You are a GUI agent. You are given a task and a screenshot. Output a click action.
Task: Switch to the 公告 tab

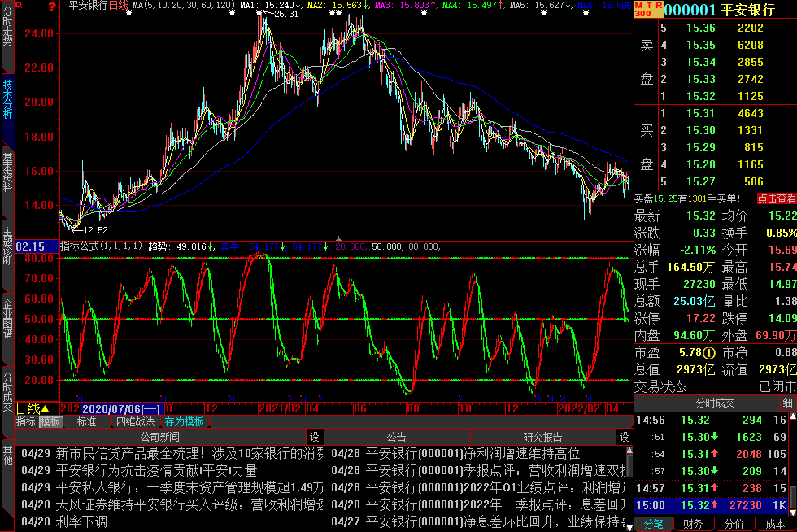(x=397, y=437)
